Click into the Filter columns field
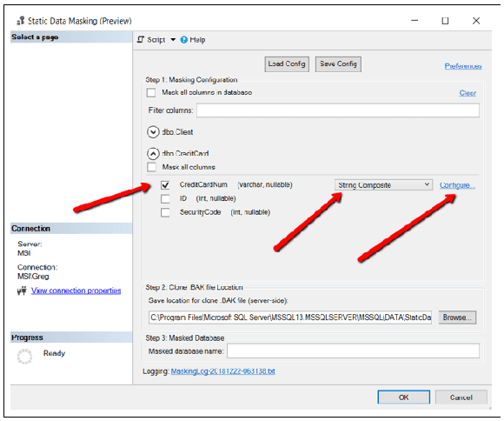The image size is (504, 421). tap(338, 110)
